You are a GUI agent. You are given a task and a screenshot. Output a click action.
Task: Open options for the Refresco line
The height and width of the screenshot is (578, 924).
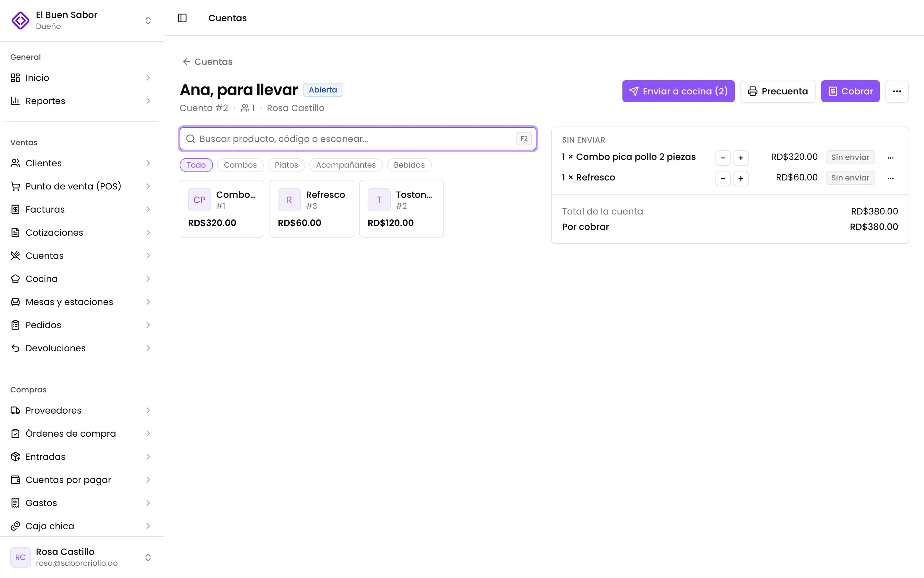click(890, 178)
